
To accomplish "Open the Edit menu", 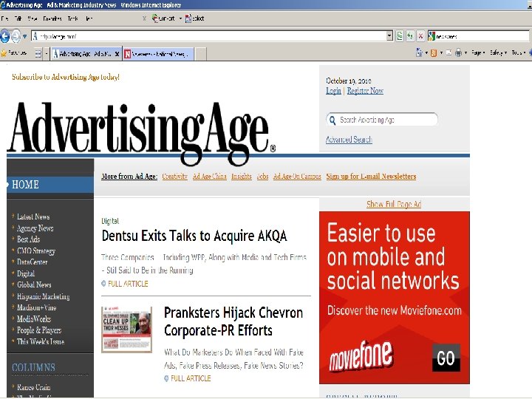I will click(18, 18).
